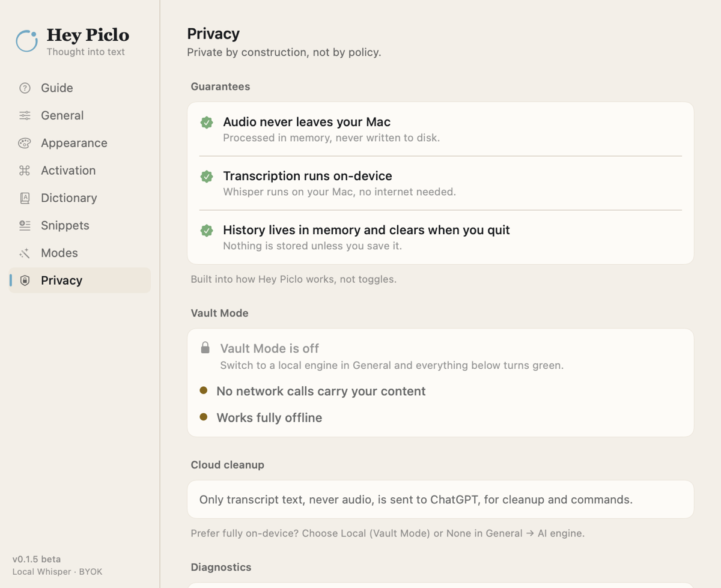Click the Privacy page heading
721x588 pixels.
click(213, 34)
